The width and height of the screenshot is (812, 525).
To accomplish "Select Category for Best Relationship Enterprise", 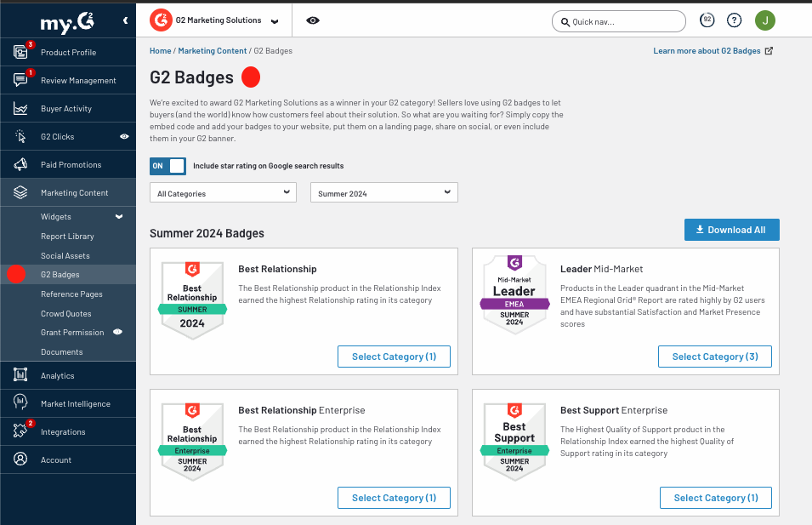I will point(394,498).
